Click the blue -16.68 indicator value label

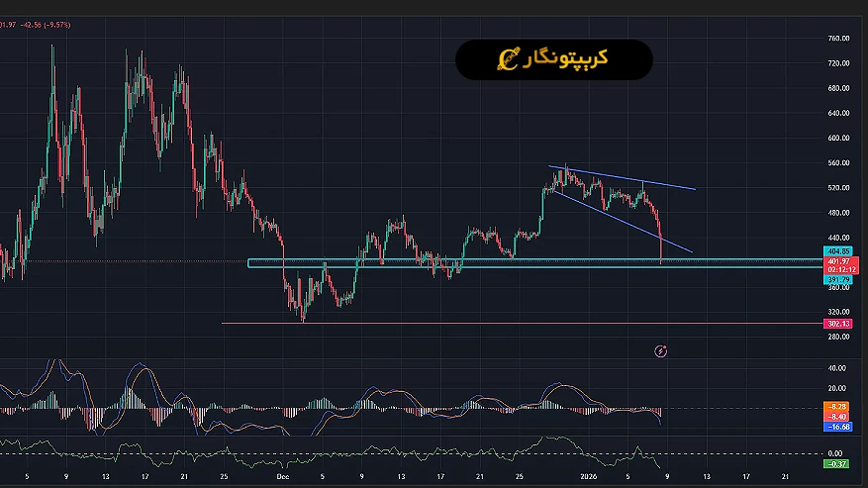click(x=836, y=427)
